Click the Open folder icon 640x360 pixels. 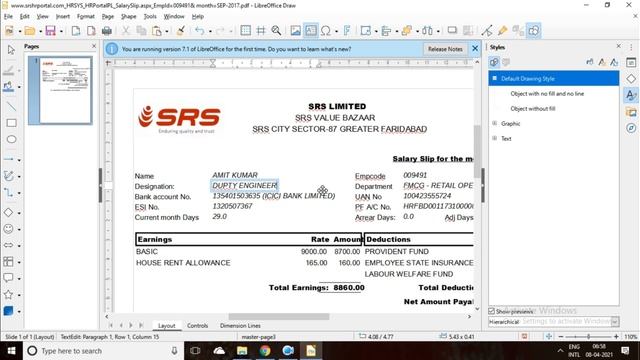[29, 31]
